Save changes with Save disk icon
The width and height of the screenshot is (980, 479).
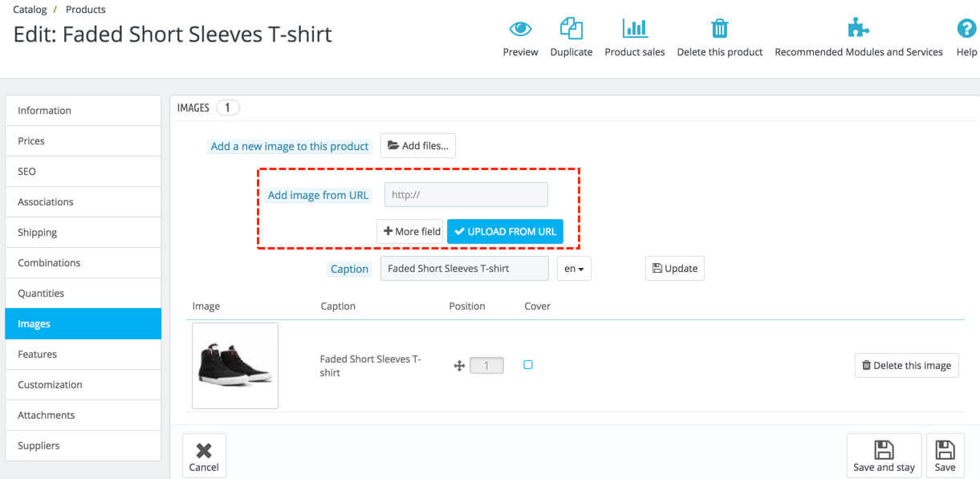tap(945, 454)
